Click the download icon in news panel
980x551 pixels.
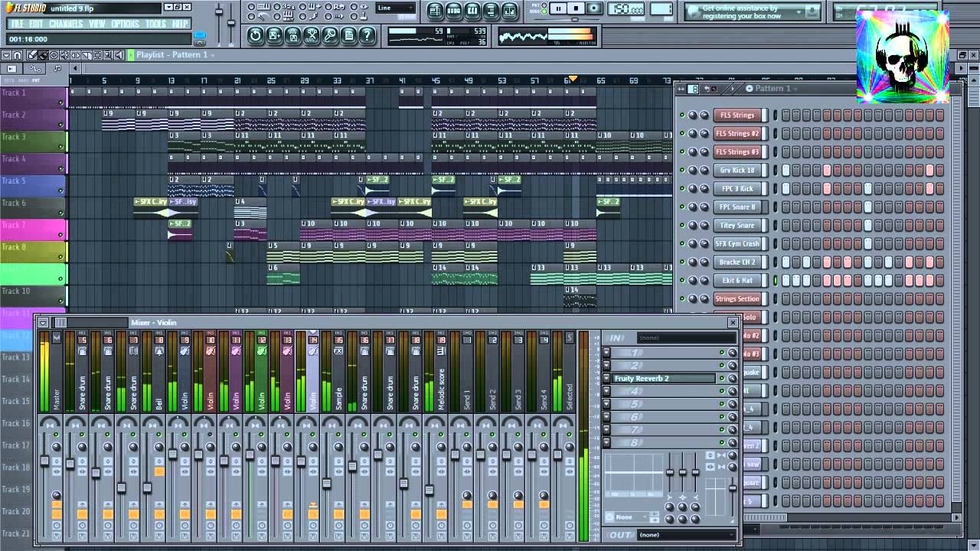point(812,11)
